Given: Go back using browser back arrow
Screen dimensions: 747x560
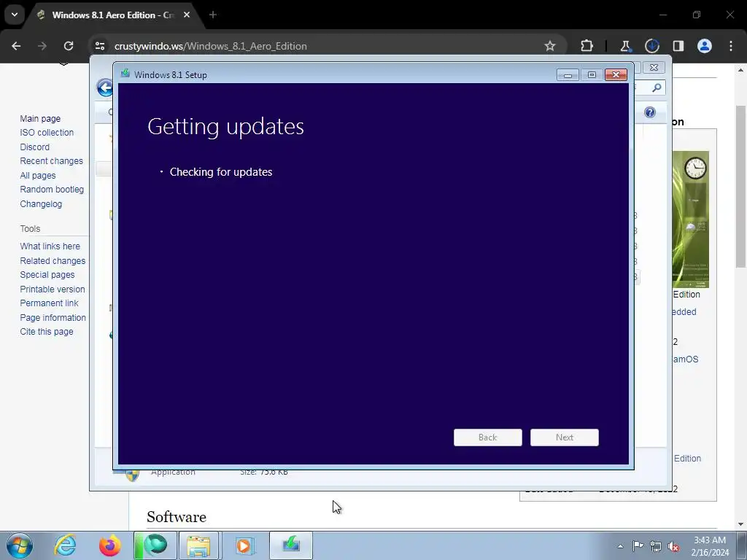Looking at the screenshot, I should click(16, 46).
